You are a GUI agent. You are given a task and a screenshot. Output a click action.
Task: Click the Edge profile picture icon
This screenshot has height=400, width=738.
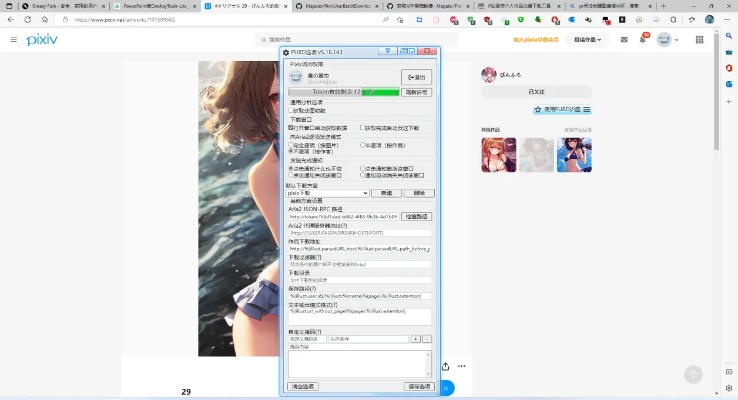point(709,20)
